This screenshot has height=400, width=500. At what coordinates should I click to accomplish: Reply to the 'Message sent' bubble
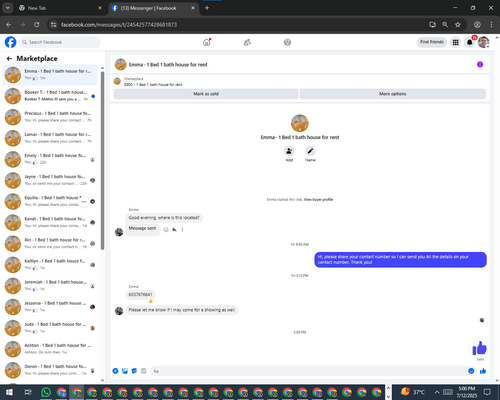click(x=174, y=230)
